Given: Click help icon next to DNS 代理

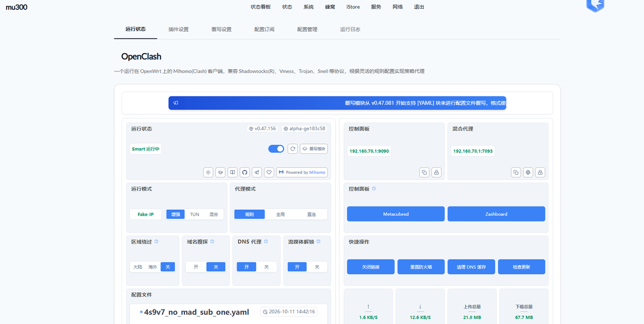Looking at the screenshot, I should [x=266, y=241].
